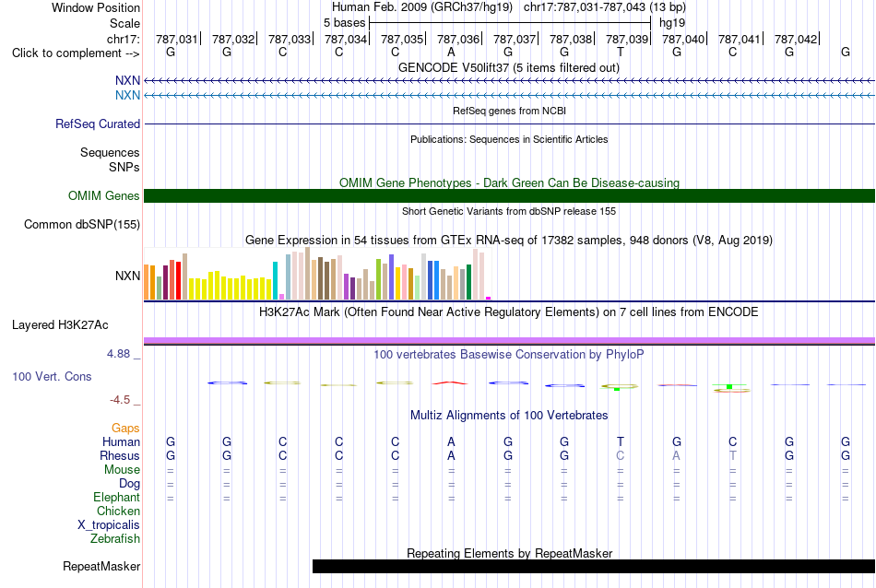Click the Mouse species label
This screenshot has width=876, height=588.
pos(122,470)
